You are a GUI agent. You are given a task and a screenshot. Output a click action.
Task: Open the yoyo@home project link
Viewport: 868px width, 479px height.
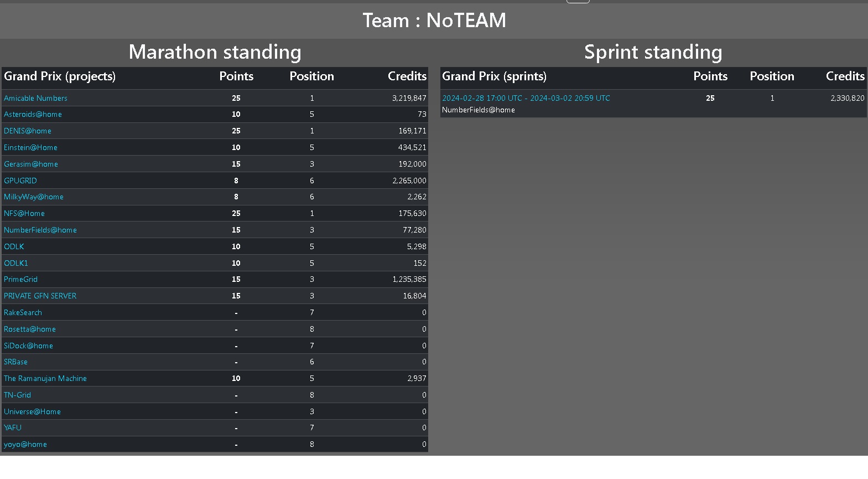[25, 444]
